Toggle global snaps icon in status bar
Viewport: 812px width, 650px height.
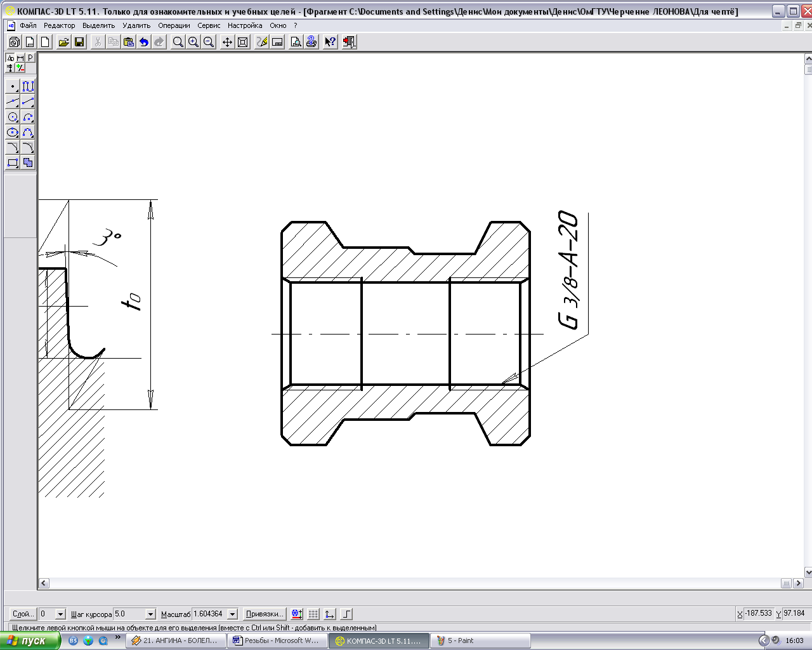click(297, 614)
